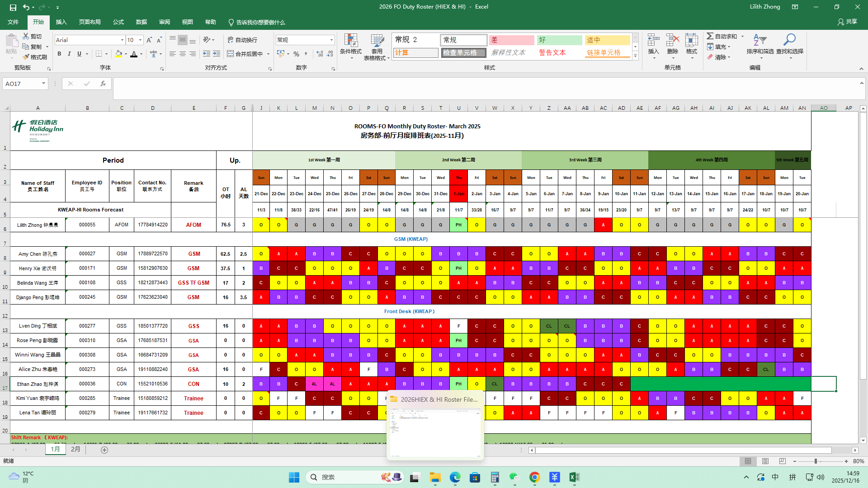868x488 pixels.
Task: Open the Conditional Formatting icon
Action: pyautogui.click(x=351, y=41)
